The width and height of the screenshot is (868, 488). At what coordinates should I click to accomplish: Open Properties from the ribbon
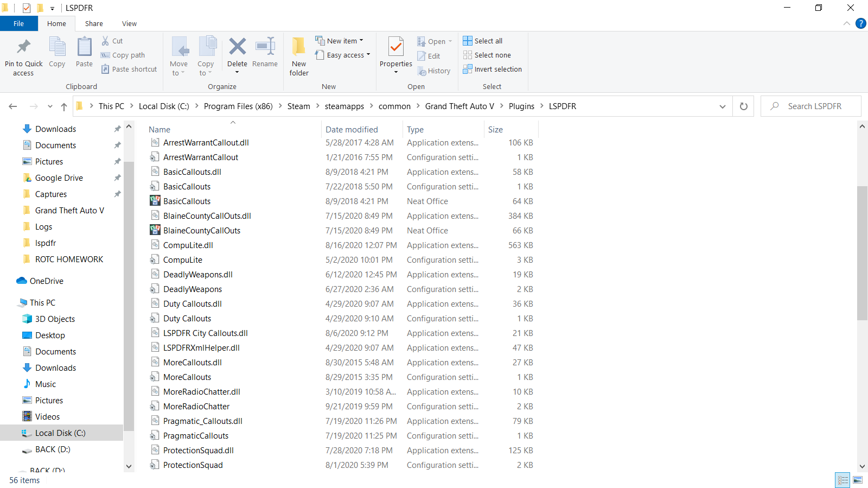point(396,48)
